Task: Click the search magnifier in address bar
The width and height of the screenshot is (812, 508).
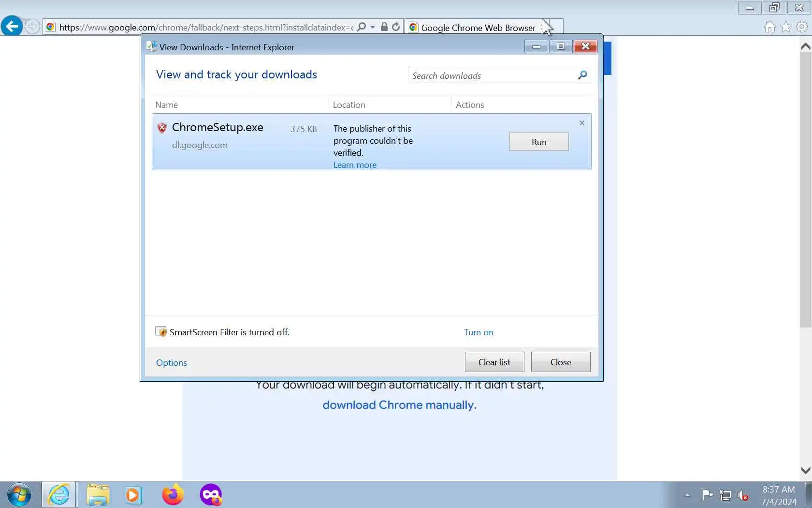Action: (x=361, y=27)
